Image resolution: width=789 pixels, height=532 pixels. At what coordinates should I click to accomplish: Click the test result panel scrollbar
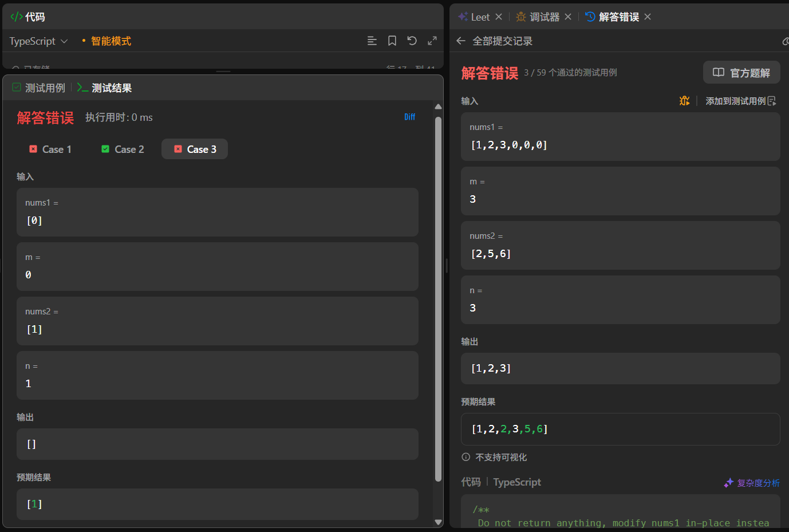pyautogui.click(x=438, y=298)
